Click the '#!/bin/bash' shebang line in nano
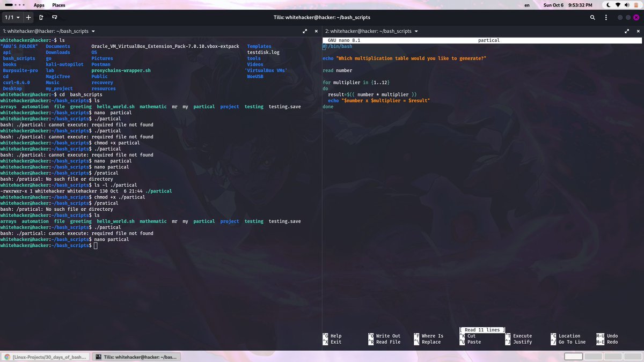Image resolution: width=644 pixels, height=362 pixels. click(x=338, y=46)
